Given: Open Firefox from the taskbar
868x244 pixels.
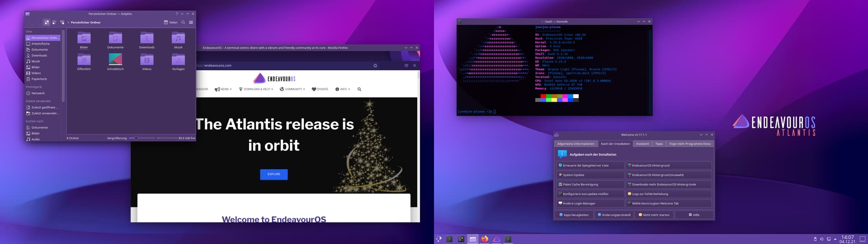Looking at the screenshot, I should [485, 239].
